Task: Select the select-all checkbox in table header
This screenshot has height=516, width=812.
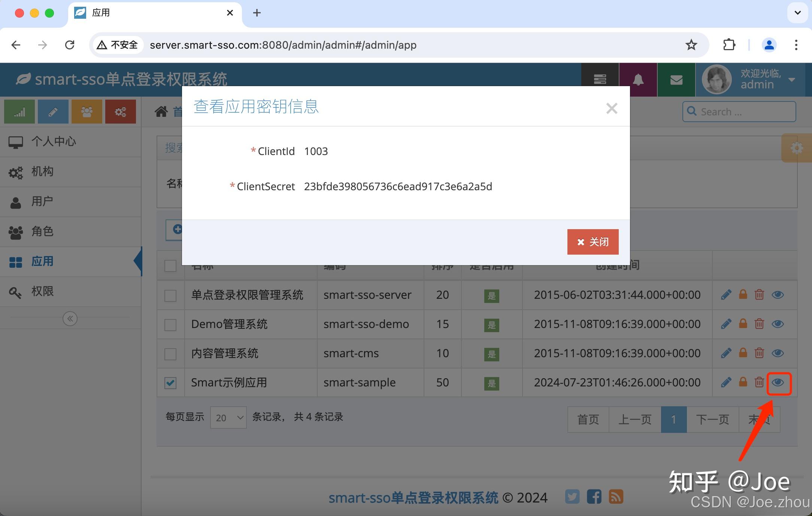Action: tap(170, 266)
